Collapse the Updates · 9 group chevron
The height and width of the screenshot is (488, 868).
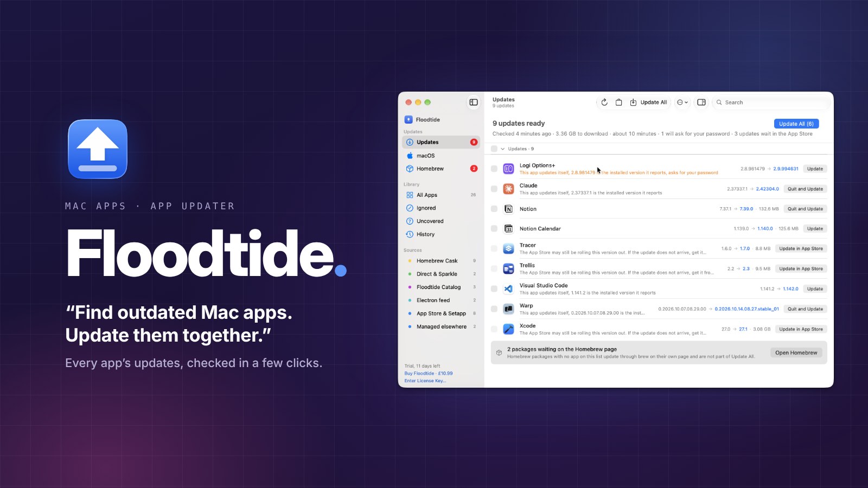[x=503, y=149]
